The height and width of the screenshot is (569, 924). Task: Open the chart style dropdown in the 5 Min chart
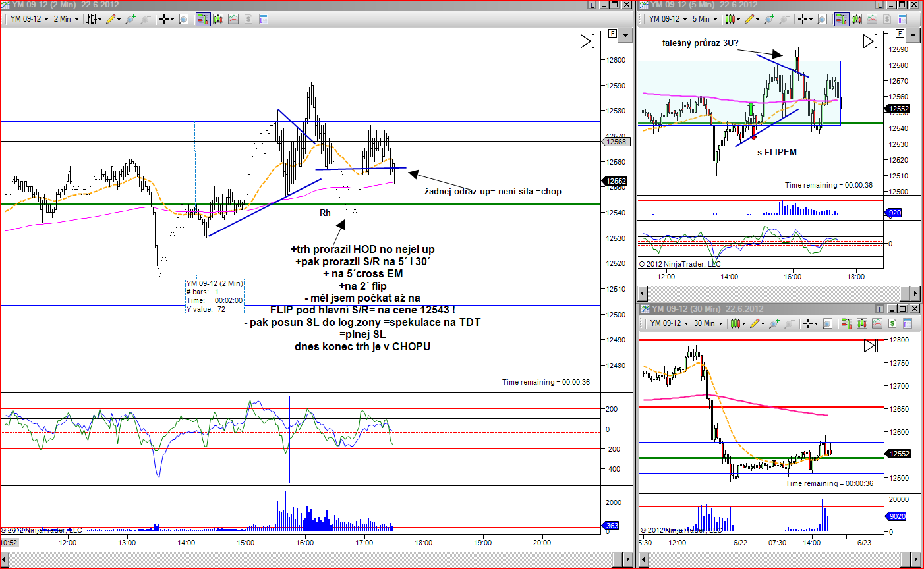pos(733,19)
